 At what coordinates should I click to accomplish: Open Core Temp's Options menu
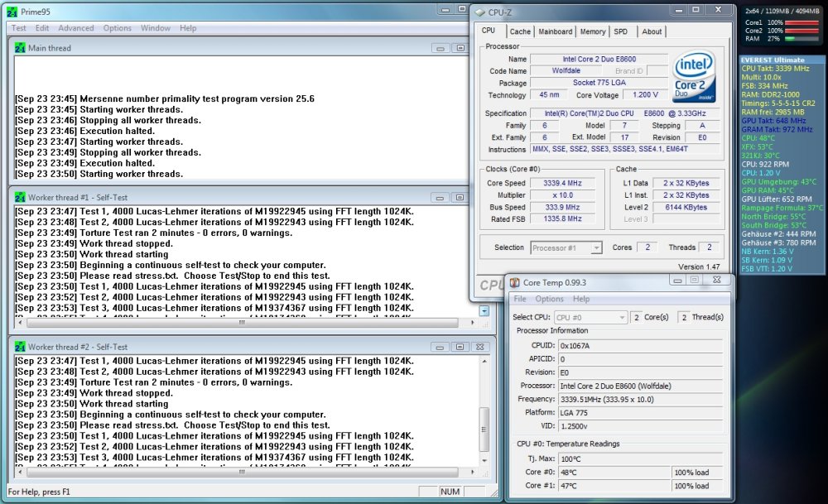coord(549,299)
